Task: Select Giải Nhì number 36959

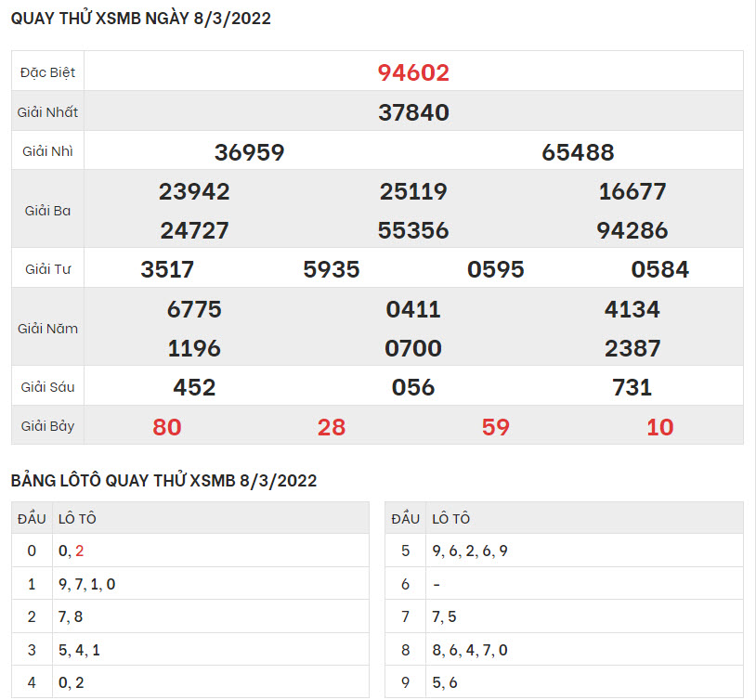Action: point(249,152)
